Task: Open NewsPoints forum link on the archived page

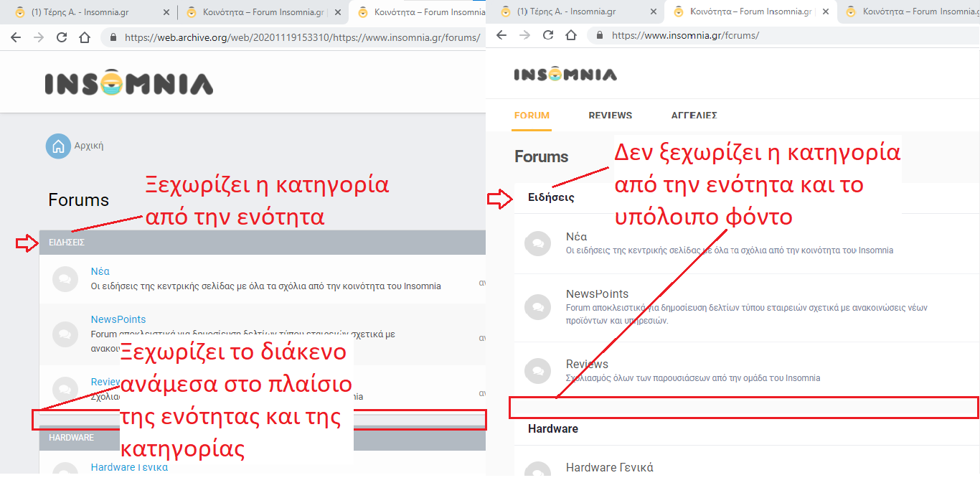Action: point(118,319)
